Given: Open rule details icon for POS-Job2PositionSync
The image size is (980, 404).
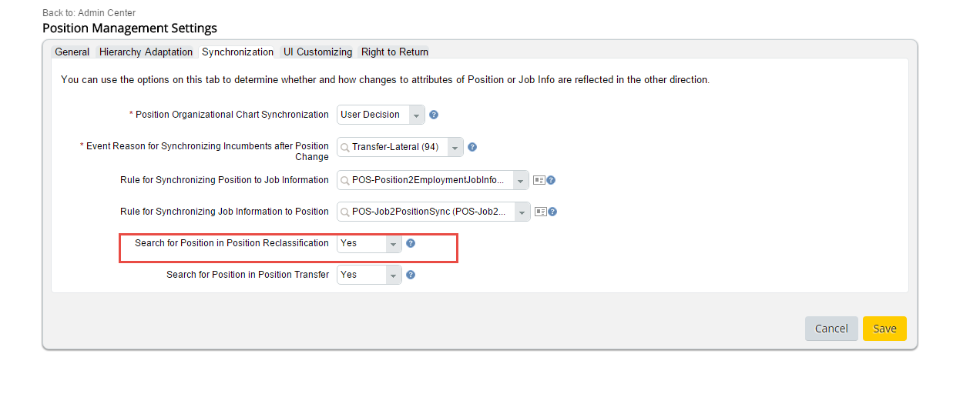Looking at the screenshot, I should click(541, 212).
